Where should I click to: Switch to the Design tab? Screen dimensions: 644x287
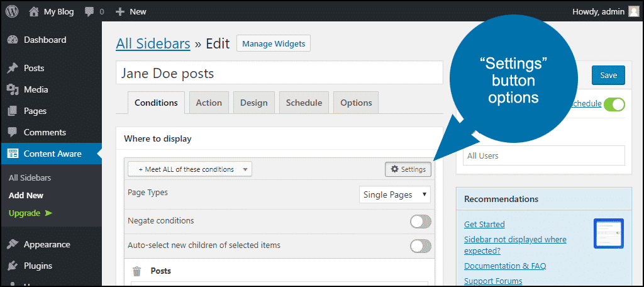[x=254, y=103]
